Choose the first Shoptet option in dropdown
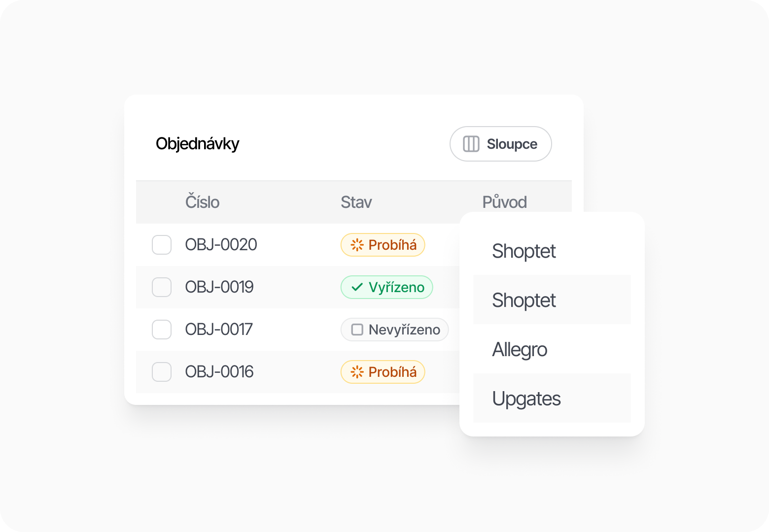This screenshot has width=769, height=532. [524, 251]
